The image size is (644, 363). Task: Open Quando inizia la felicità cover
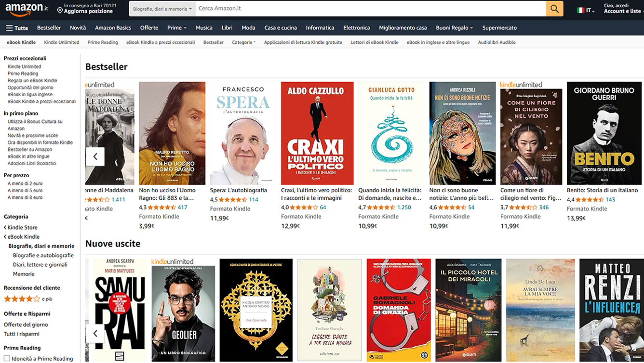(391, 133)
